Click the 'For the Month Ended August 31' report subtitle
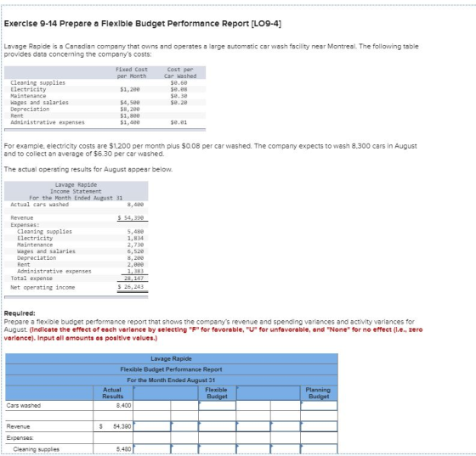476x456 pixels. (x=171, y=380)
